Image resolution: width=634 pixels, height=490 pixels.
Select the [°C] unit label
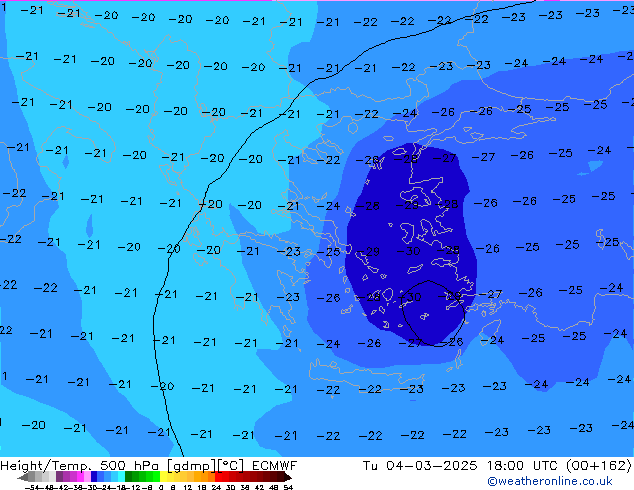(230, 466)
